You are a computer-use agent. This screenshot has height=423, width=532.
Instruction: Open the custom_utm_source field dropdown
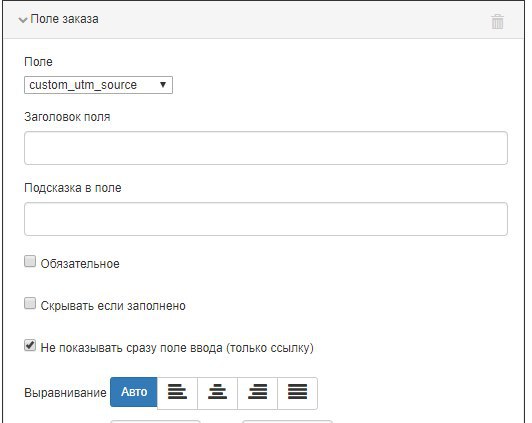[98, 85]
